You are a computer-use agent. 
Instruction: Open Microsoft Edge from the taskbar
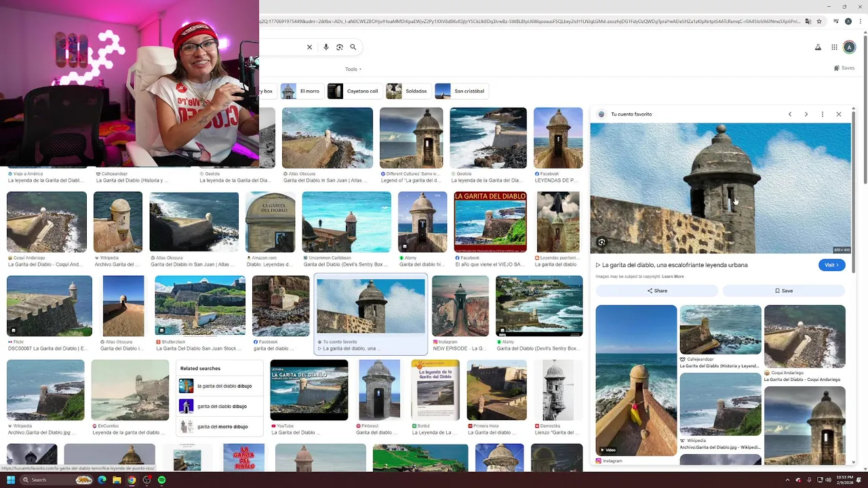tap(102, 480)
